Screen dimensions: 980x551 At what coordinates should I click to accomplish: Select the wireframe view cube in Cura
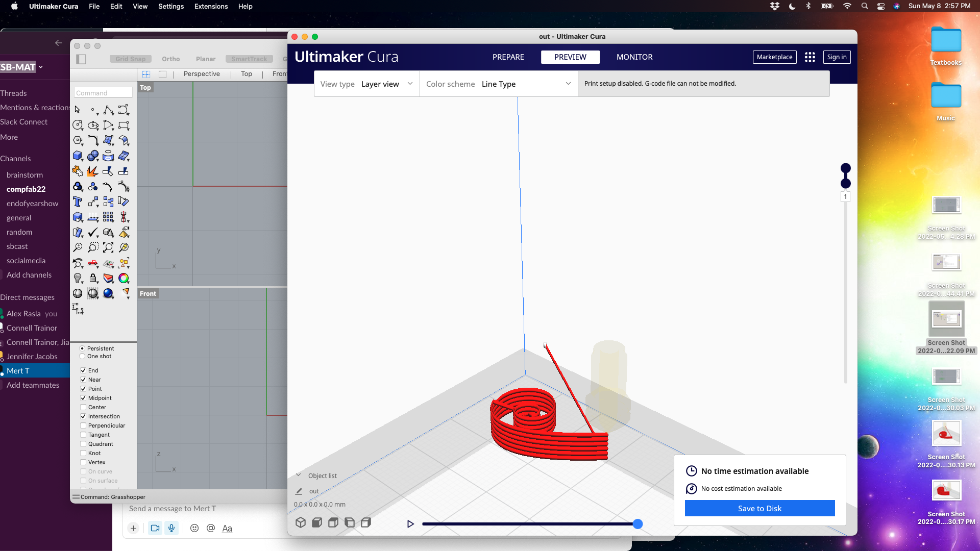coord(301,522)
